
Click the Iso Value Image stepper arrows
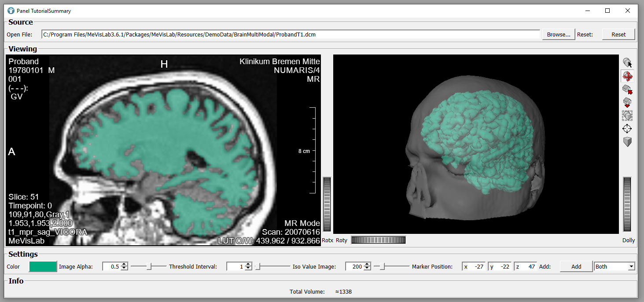[x=367, y=266]
